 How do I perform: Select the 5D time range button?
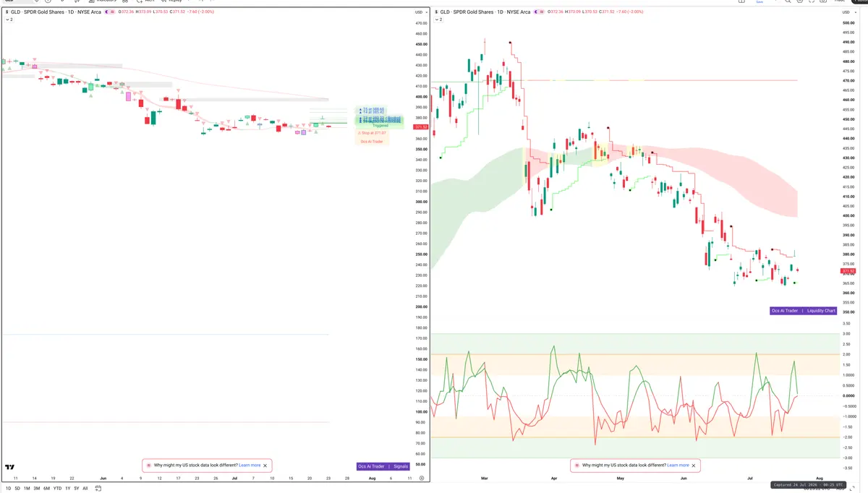tap(17, 489)
